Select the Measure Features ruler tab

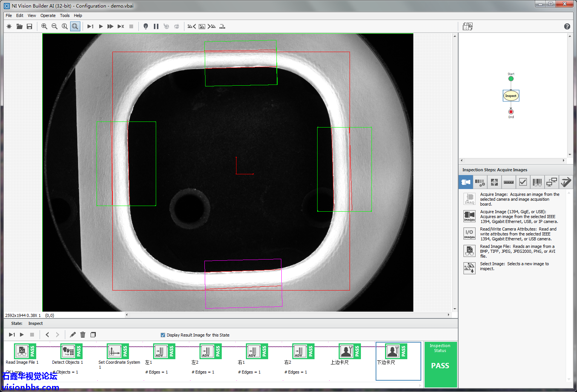coord(508,182)
